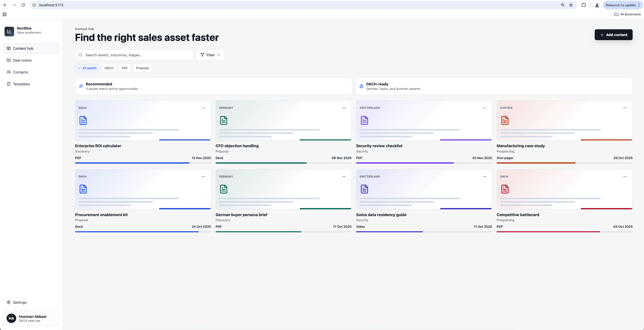Enable the DACH filter chip

tap(109, 68)
